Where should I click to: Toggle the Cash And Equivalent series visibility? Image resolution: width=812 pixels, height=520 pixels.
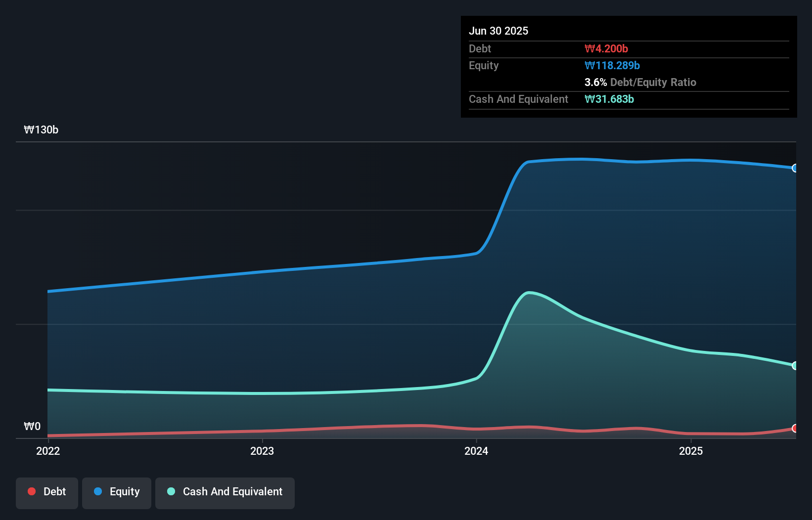point(225,492)
